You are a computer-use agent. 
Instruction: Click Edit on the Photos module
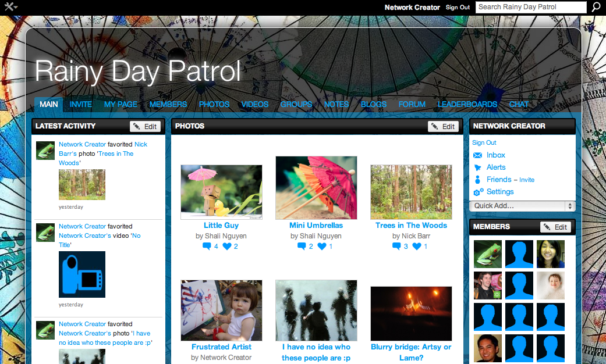[443, 127]
